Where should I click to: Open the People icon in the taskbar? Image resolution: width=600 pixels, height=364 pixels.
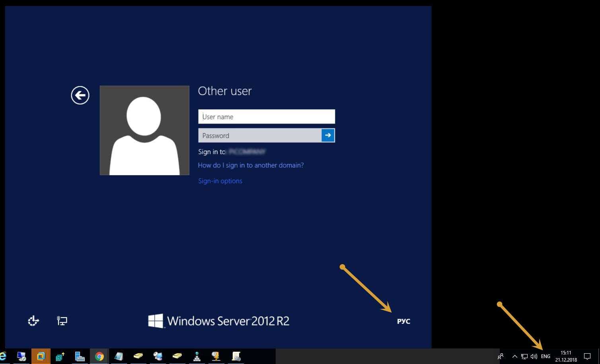501,356
